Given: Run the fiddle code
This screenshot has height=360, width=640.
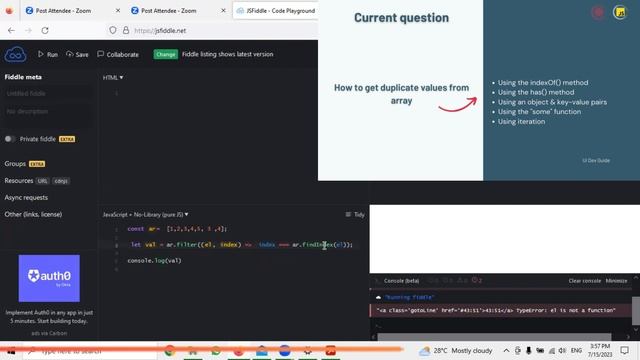Looking at the screenshot, I should tap(48, 54).
